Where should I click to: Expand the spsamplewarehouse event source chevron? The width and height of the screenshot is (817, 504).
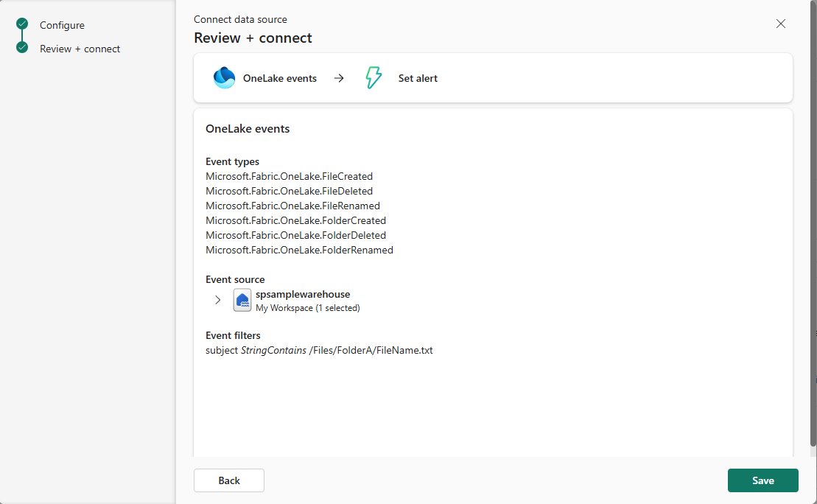click(218, 300)
